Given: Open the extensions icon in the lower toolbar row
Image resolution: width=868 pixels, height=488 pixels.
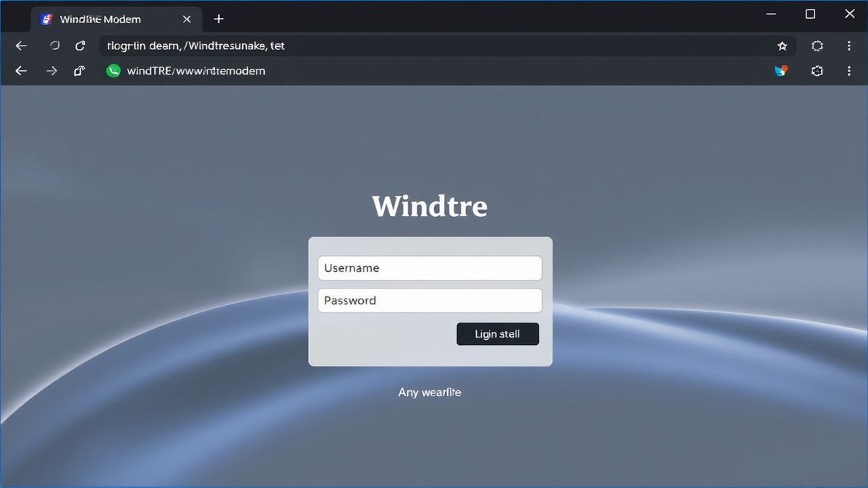Looking at the screenshot, I should (817, 71).
